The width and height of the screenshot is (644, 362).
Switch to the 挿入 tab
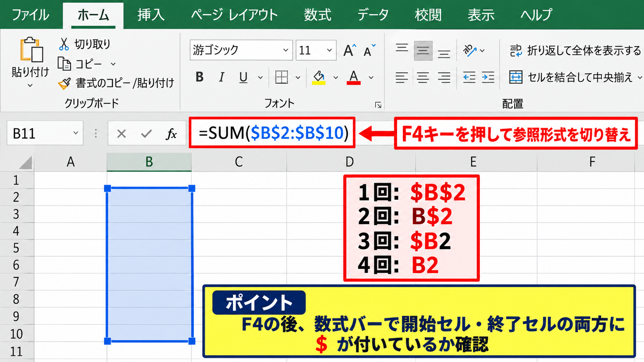click(151, 15)
